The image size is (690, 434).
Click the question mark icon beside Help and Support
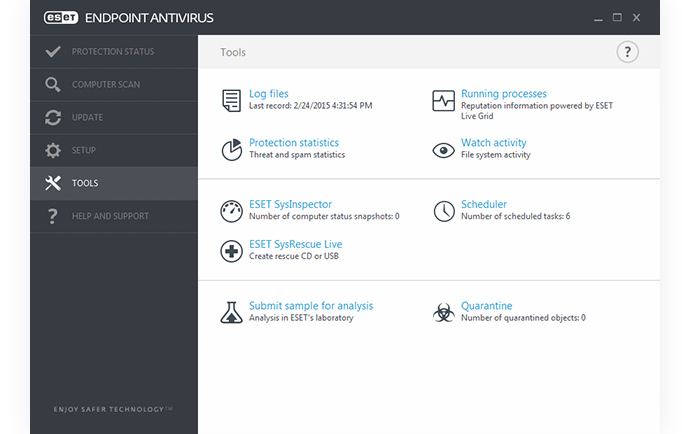click(x=53, y=216)
